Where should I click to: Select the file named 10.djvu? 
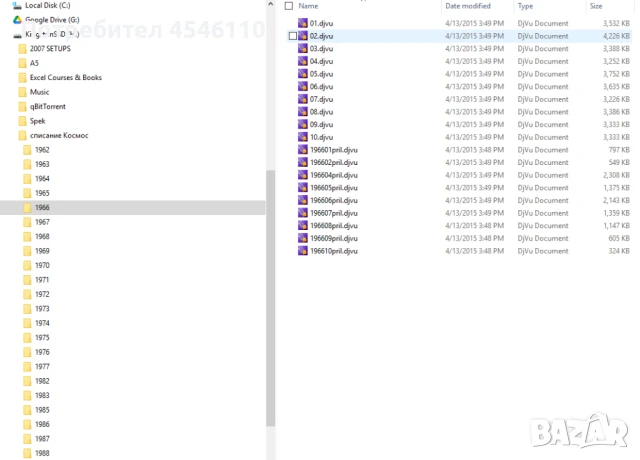[x=321, y=137]
